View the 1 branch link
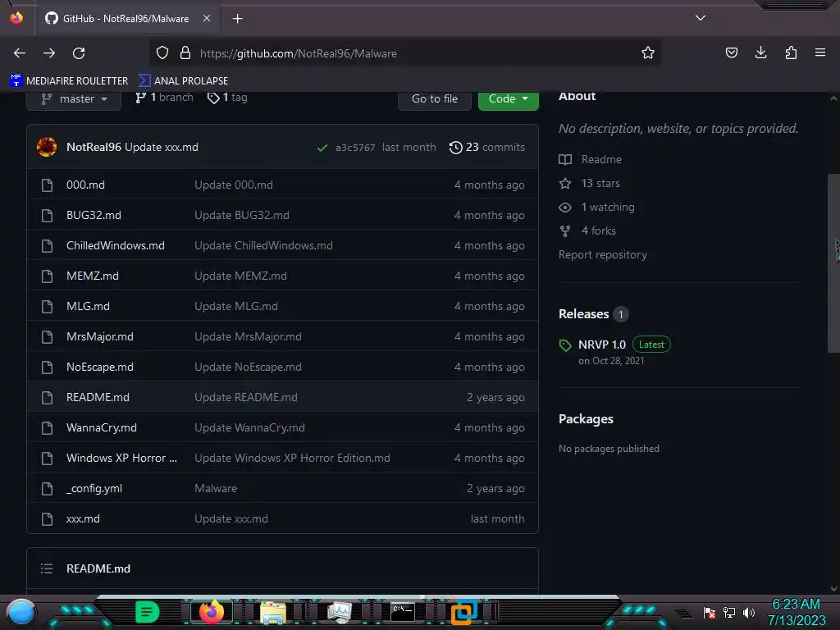Viewport: 840px width, 630px height. point(164,98)
